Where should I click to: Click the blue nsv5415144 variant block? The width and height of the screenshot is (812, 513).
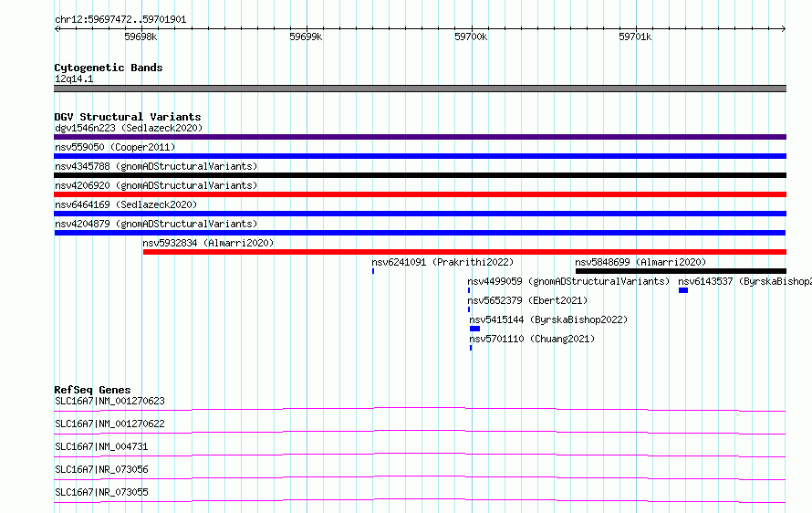[474, 329]
